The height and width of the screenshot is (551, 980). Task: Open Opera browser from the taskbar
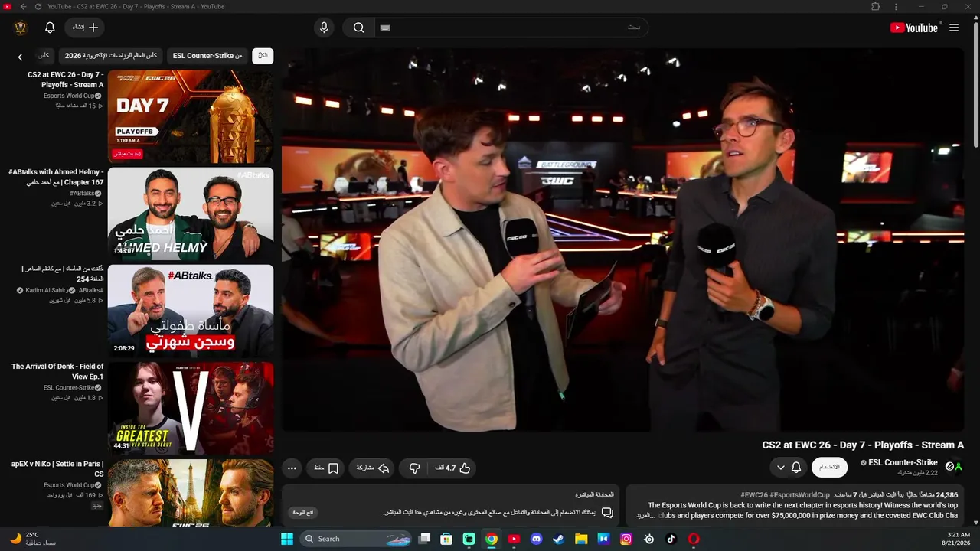click(694, 539)
